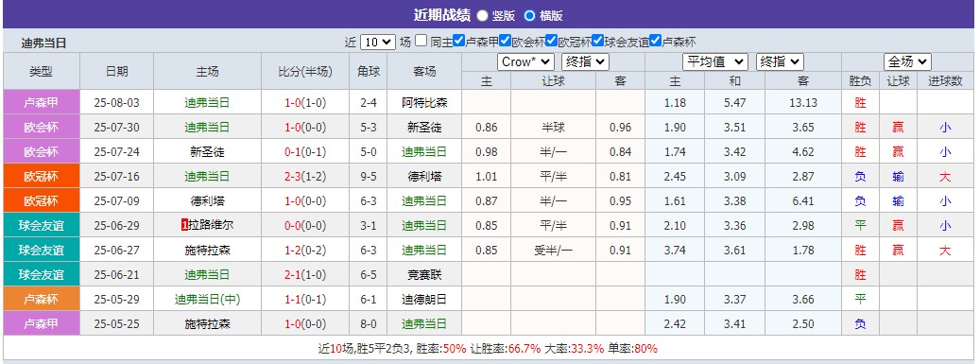Click the 负 result in the 25-05-25 row
This screenshot has height=364, width=980.
[x=861, y=324]
